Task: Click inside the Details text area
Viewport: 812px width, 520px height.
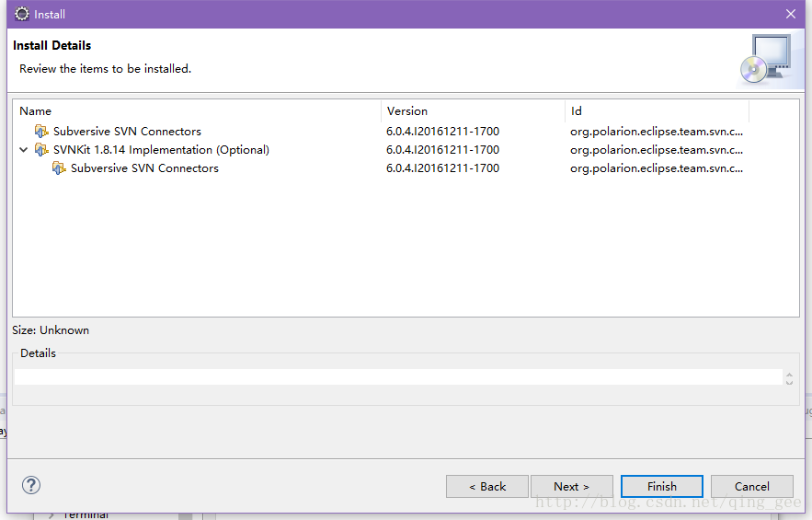Action: coord(397,377)
